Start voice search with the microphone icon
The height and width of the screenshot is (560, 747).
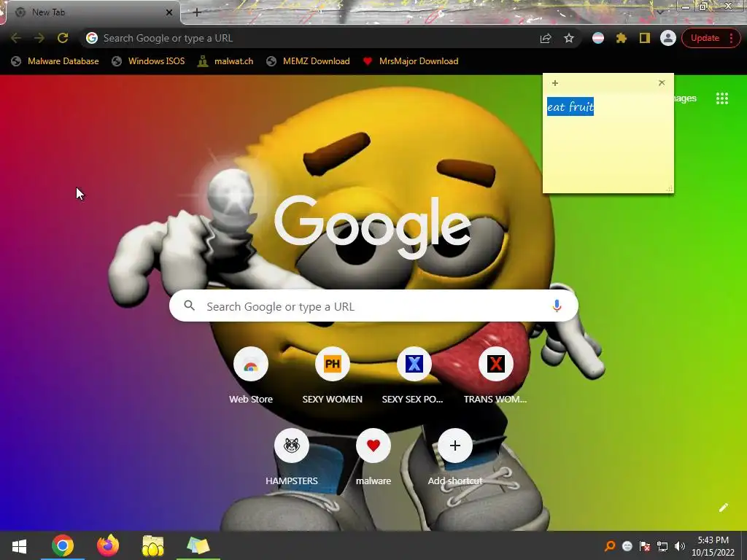557,306
